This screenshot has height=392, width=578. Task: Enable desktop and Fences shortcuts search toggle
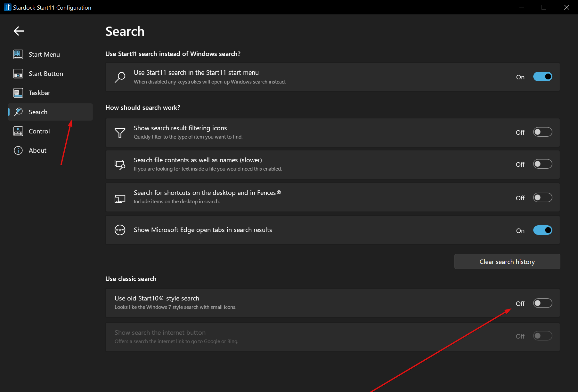pos(542,197)
